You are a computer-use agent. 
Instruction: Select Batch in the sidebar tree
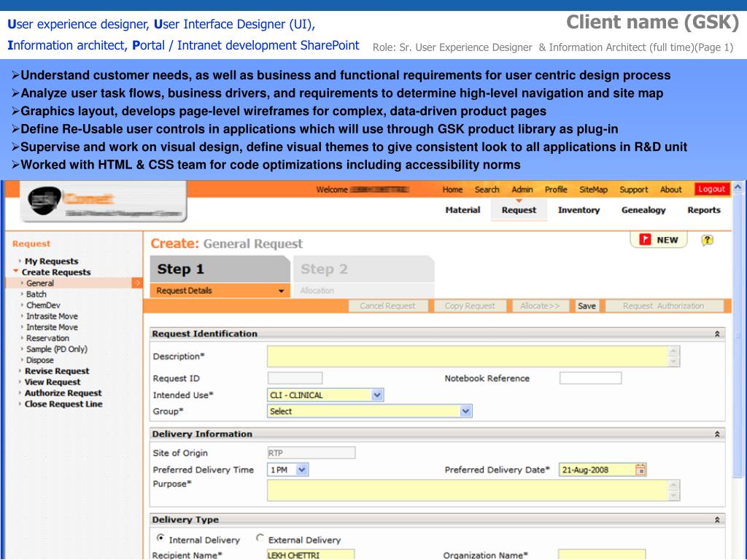click(36, 295)
